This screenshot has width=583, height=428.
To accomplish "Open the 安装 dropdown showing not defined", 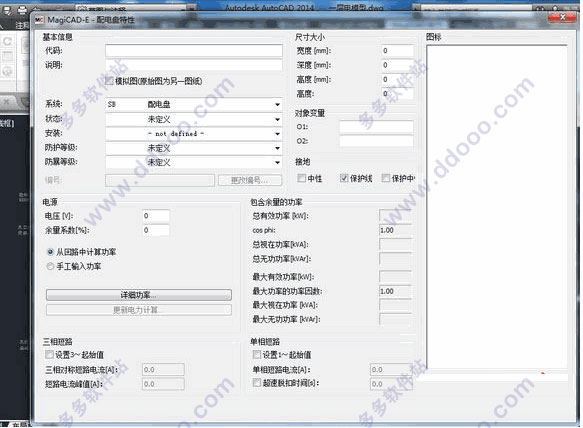I will (x=194, y=133).
